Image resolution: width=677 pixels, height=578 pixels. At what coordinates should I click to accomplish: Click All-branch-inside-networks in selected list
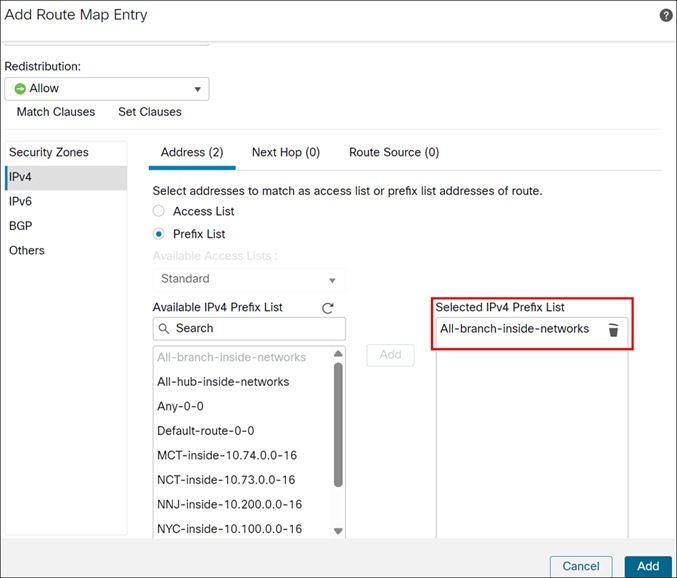[x=514, y=329]
